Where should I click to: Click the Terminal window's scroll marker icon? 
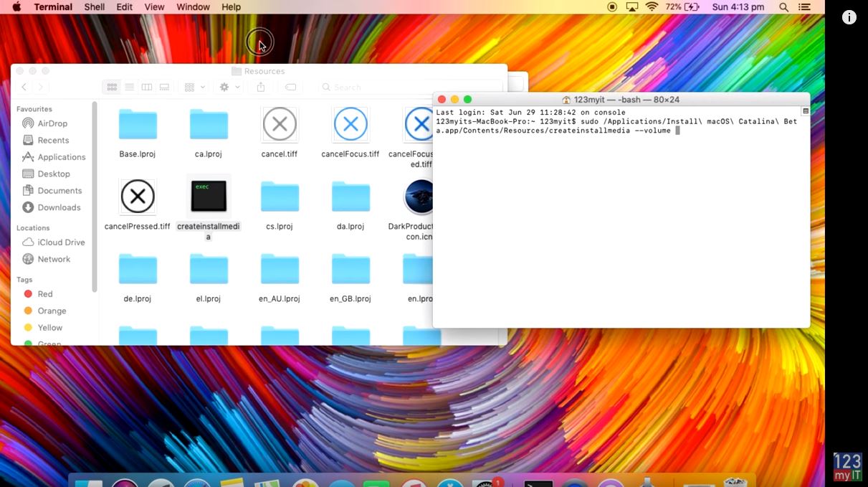[806, 111]
